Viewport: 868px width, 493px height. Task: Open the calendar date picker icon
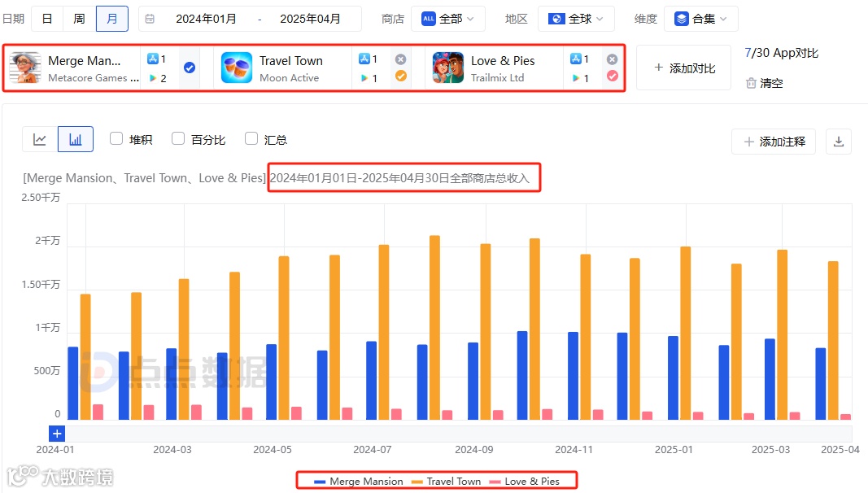click(150, 19)
